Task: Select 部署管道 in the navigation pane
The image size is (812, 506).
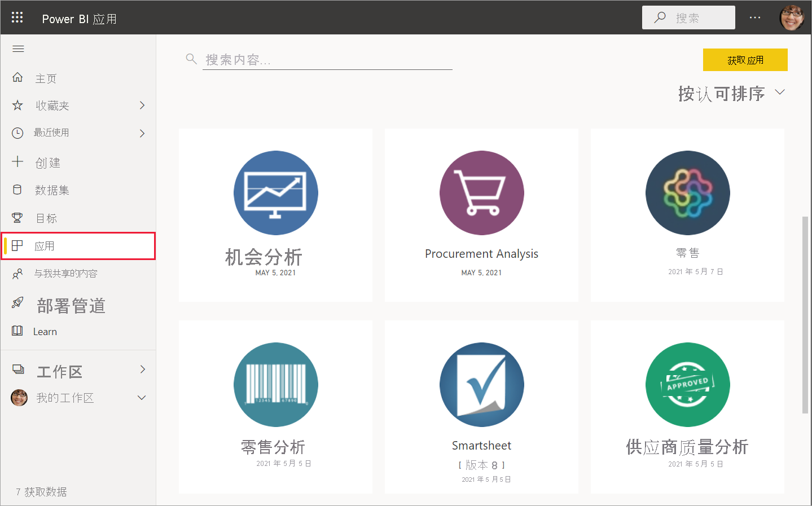Action: click(x=71, y=306)
